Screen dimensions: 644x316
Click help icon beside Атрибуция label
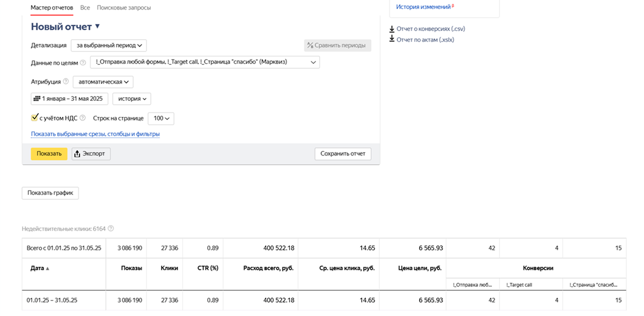coord(66,82)
